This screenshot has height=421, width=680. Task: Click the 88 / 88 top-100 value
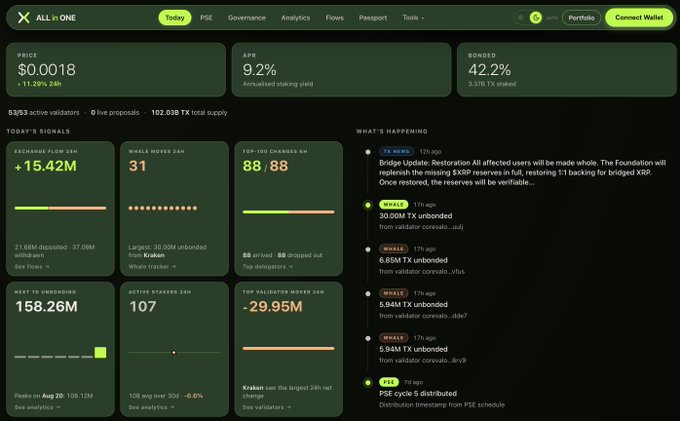point(265,166)
